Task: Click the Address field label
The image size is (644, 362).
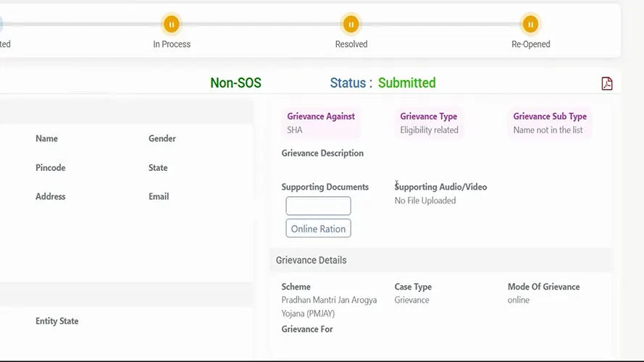Action: pyautogui.click(x=50, y=196)
